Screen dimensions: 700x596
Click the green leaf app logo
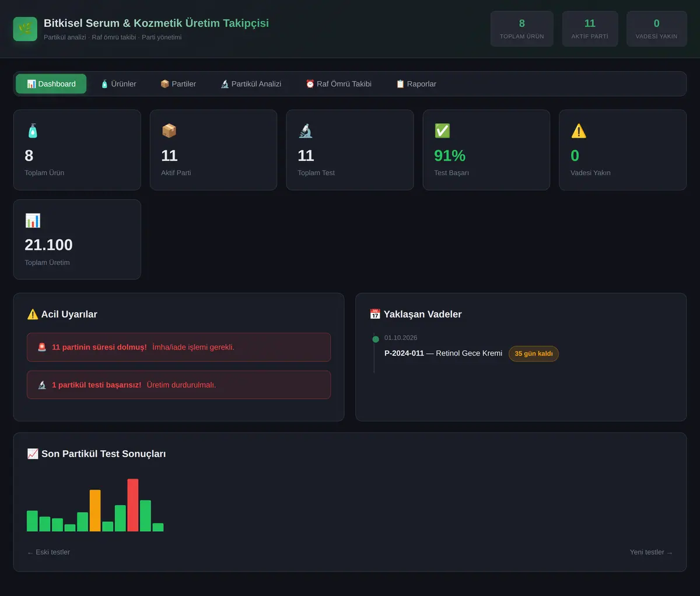click(x=25, y=29)
